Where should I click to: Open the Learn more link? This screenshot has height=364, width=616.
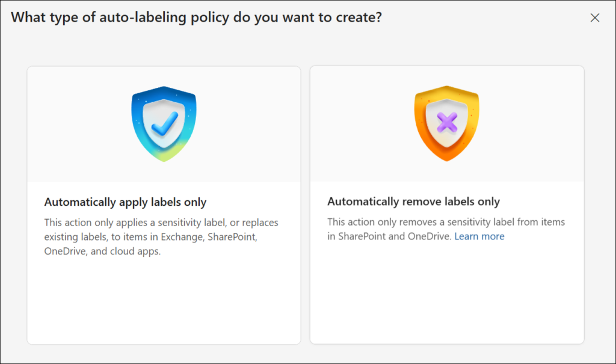[479, 236]
